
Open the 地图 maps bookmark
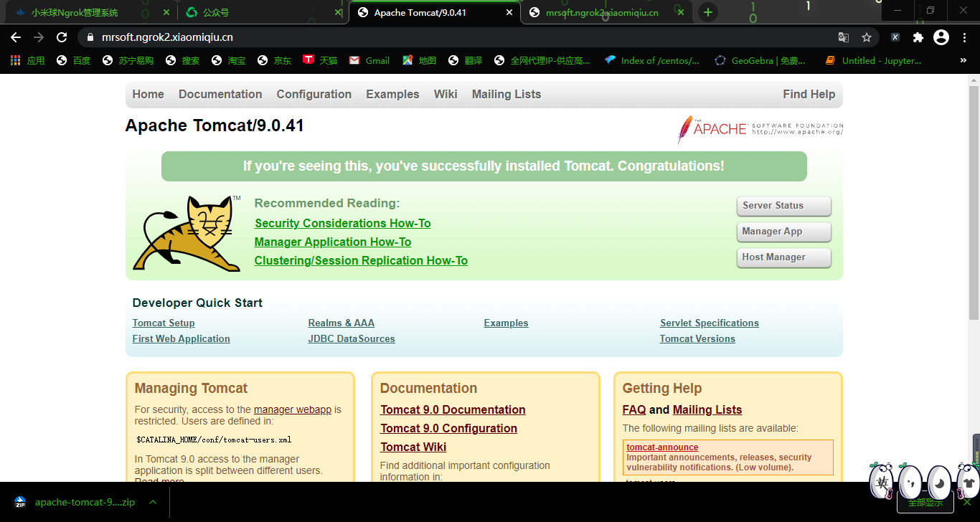[419, 61]
